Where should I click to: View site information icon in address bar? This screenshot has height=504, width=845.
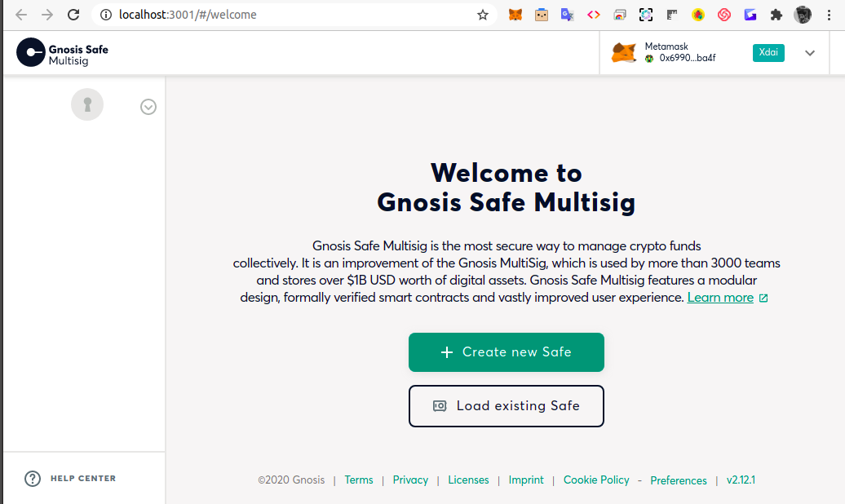106,15
